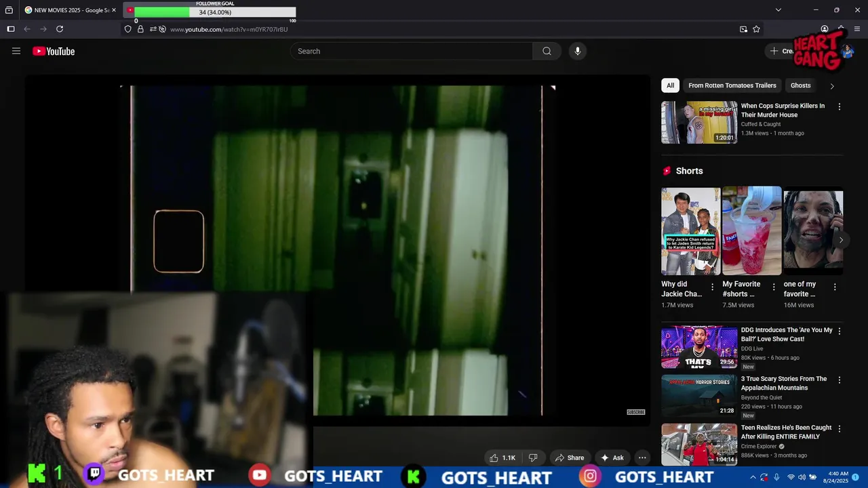Options menu for Why did Jackie Chan short
Viewport: 868px width, 488px height.
(x=712, y=287)
